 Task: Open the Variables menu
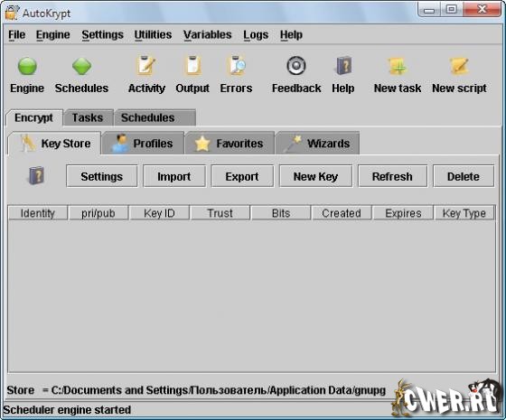pos(208,35)
